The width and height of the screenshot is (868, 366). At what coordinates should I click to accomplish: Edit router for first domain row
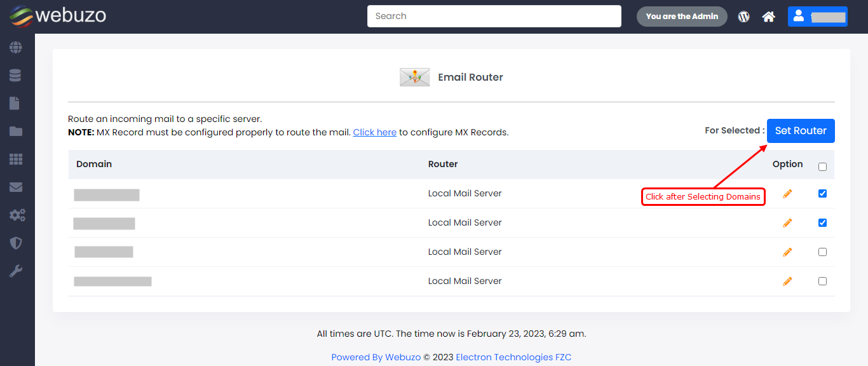[787, 194]
